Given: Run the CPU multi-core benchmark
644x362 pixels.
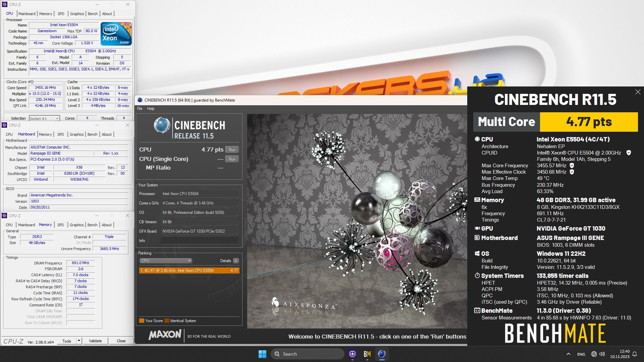Looking at the screenshot, I should coord(232,150).
